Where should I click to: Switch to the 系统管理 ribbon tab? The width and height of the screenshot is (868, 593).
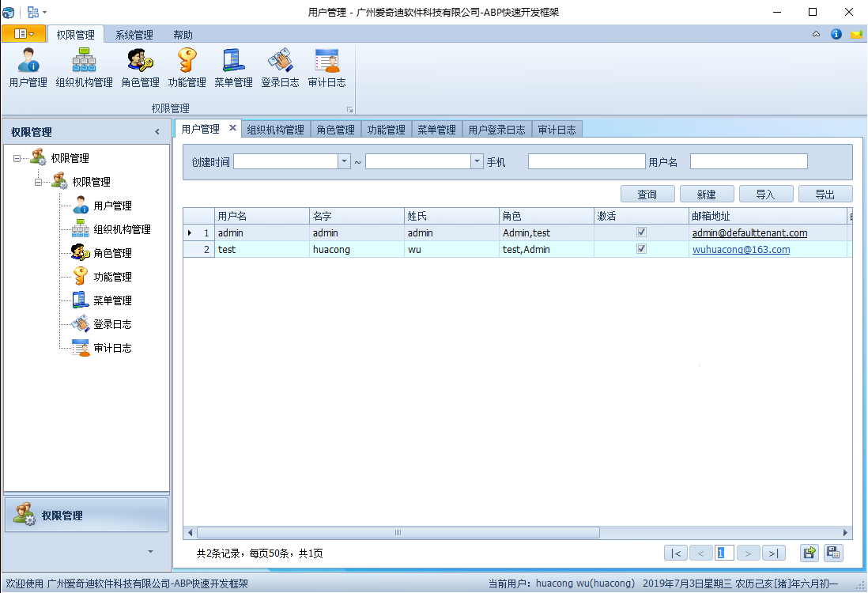(x=134, y=35)
